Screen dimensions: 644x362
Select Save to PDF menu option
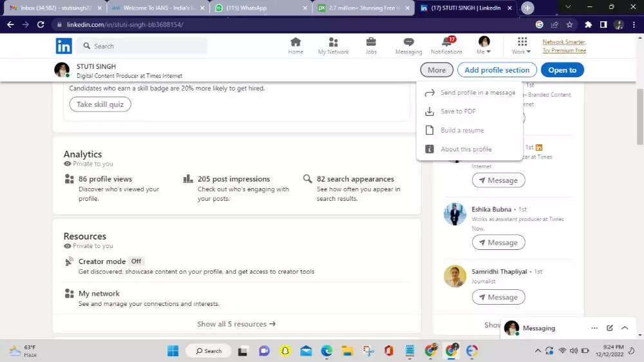[458, 111]
